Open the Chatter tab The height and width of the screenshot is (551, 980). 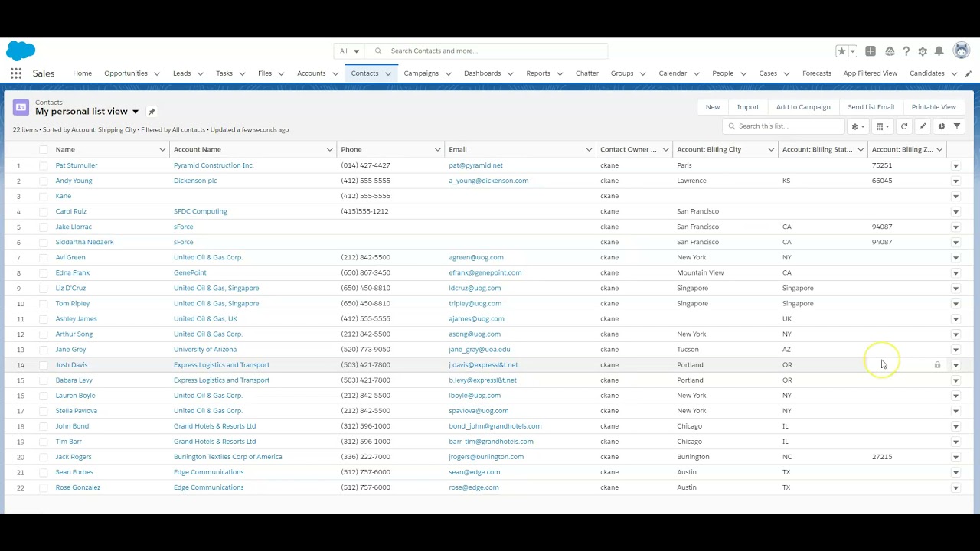[x=587, y=73]
